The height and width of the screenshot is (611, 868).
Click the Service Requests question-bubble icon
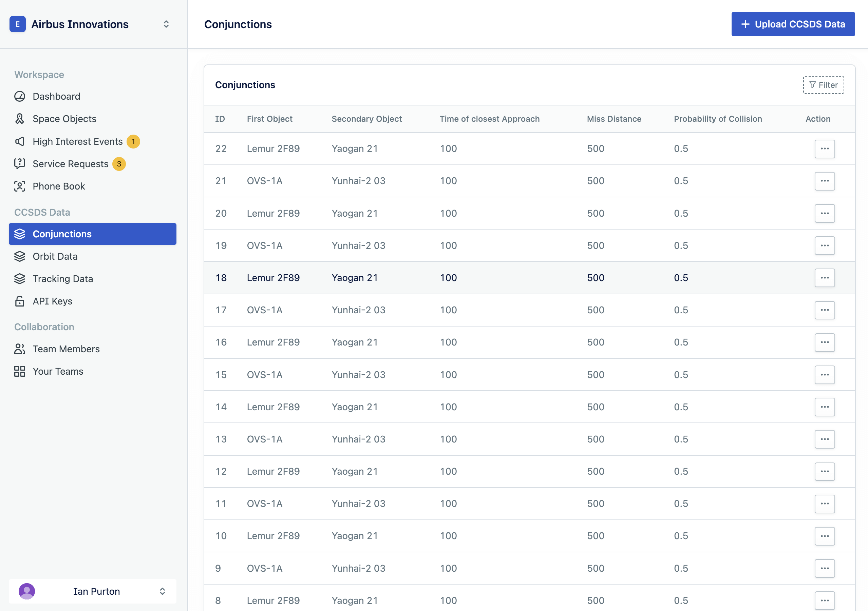(20, 164)
